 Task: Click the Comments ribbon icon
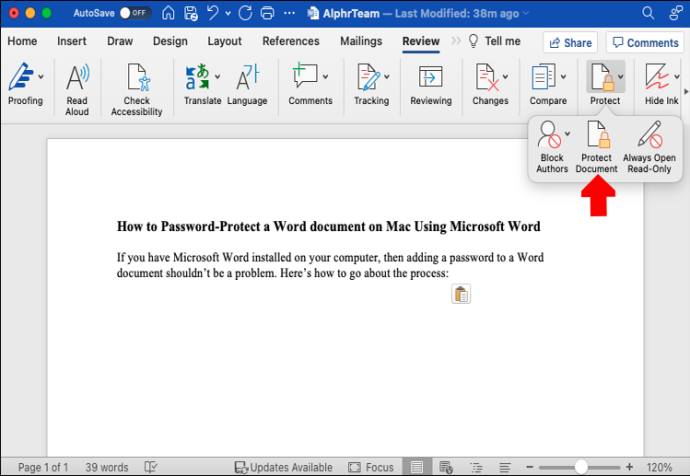pyautogui.click(x=305, y=76)
